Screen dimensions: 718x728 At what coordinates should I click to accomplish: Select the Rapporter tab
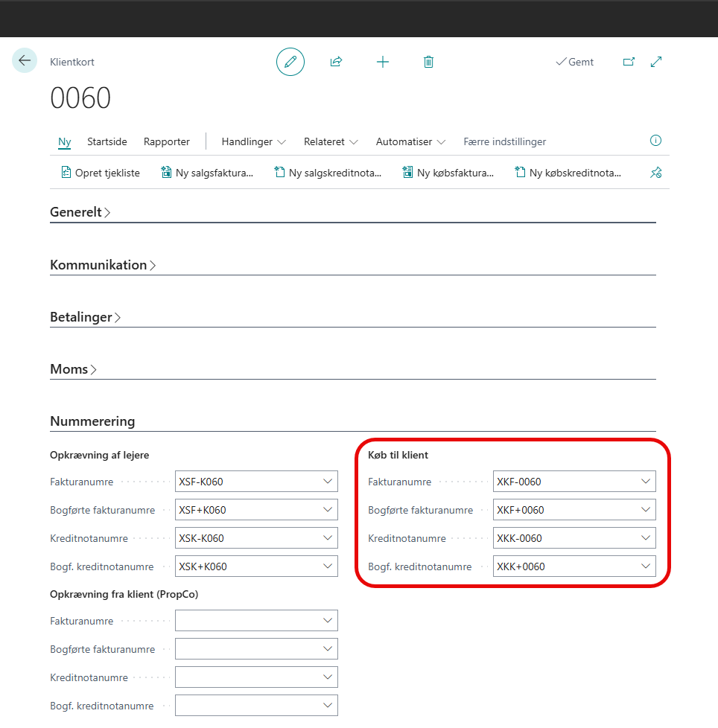(x=167, y=141)
